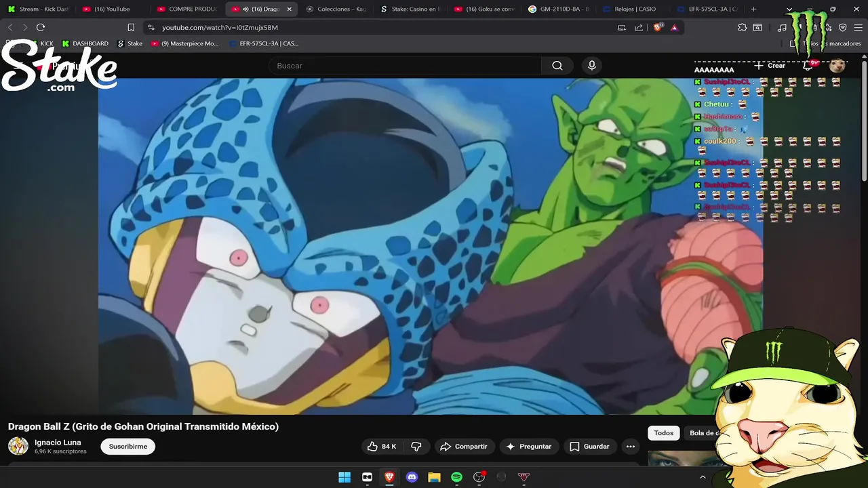Click the install app icon in address bar

622,27
